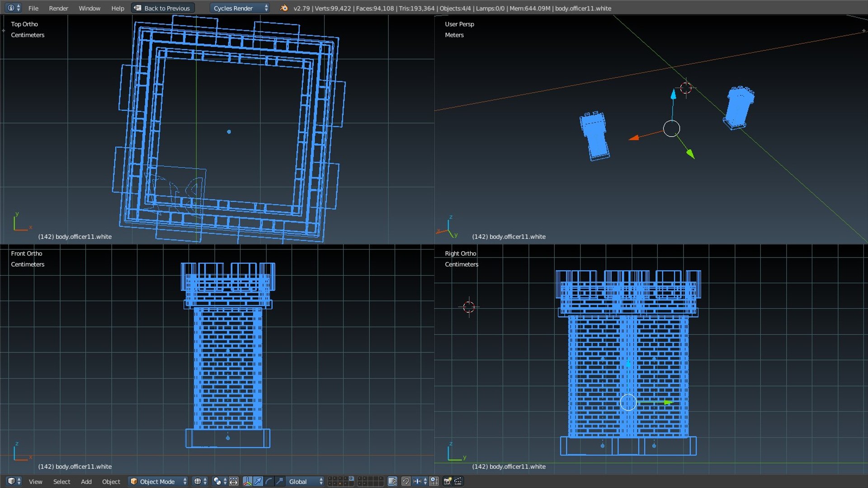Open the File menu
The width and height of the screenshot is (868, 488).
click(x=33, y=8)
